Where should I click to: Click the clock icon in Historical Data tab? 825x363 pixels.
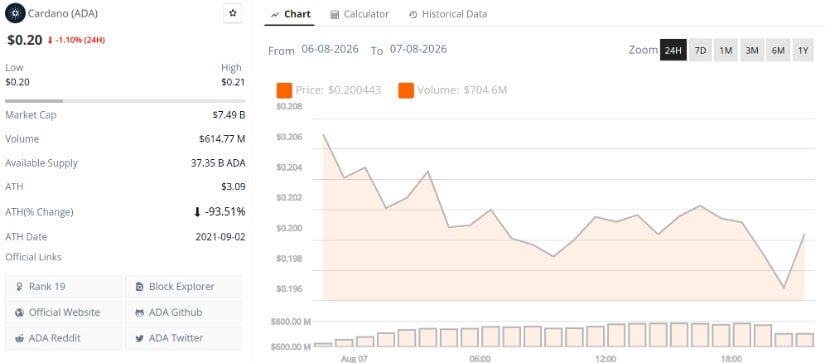coord(413,15)
